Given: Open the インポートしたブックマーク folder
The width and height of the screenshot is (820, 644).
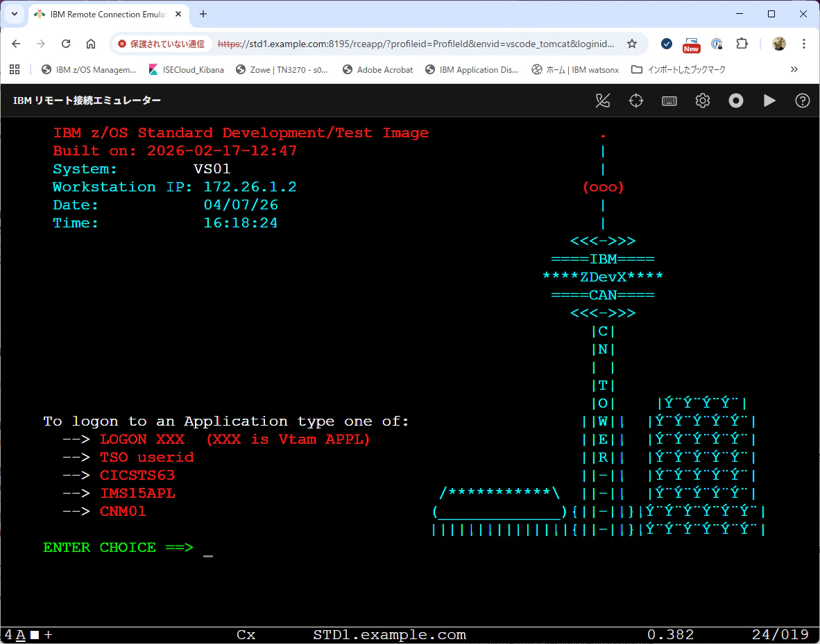Looking at the screenshot, I should [x=678, y=69].
